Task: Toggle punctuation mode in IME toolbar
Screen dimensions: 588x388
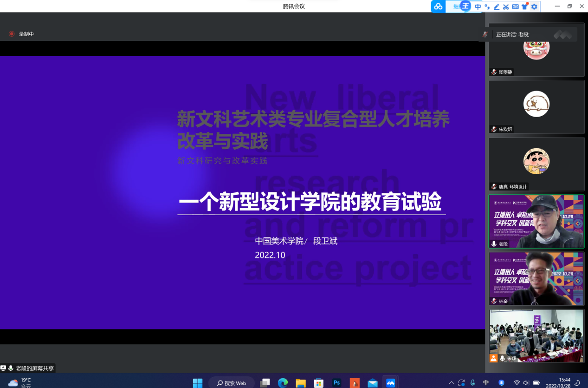Action: click(x=487, y=7)
